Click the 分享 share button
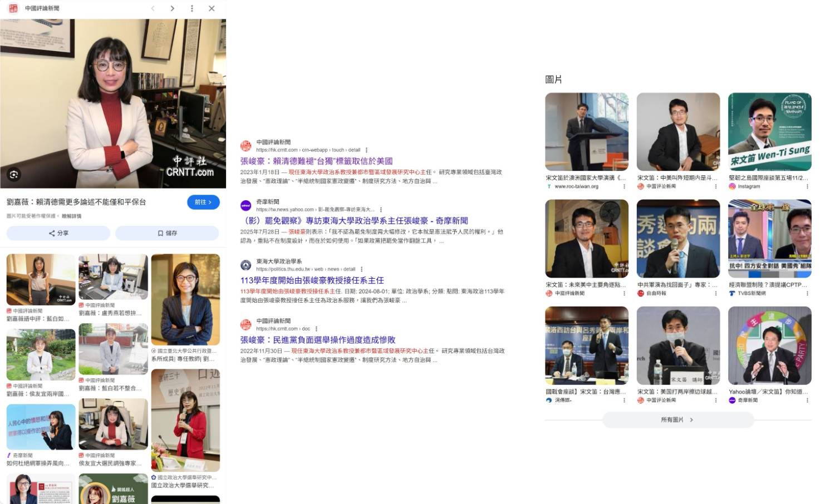This screenshot has height=504, width=835. [x=58, y=233]
